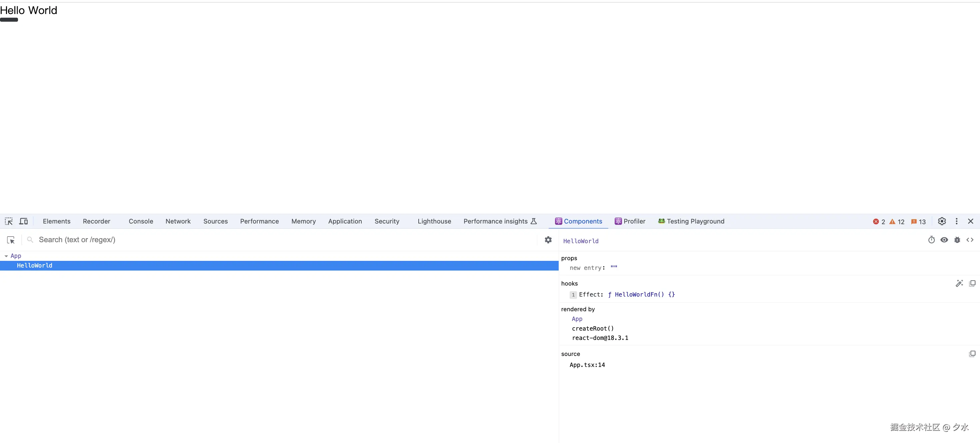Toggle the device toolbar icon
This screenshot has width=980, height=443.
tap(24, 221)
